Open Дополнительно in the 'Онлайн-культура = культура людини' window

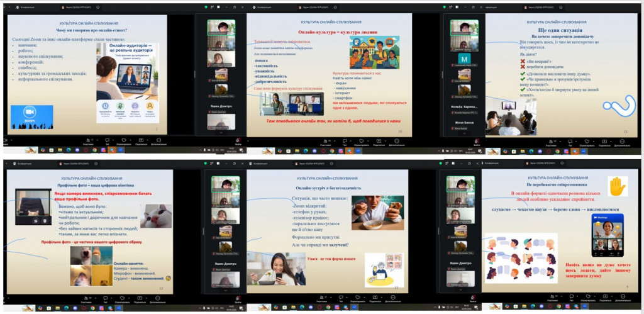pos(397,143)
